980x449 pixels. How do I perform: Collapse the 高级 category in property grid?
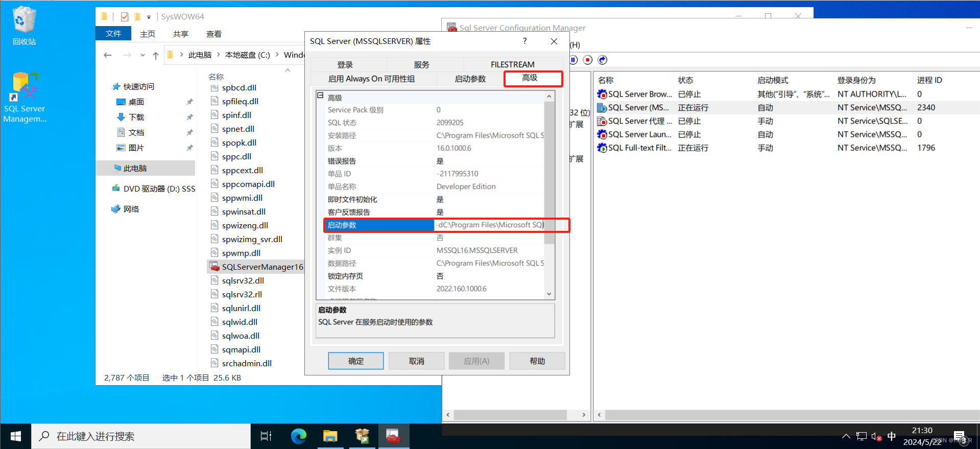point(321,96)
